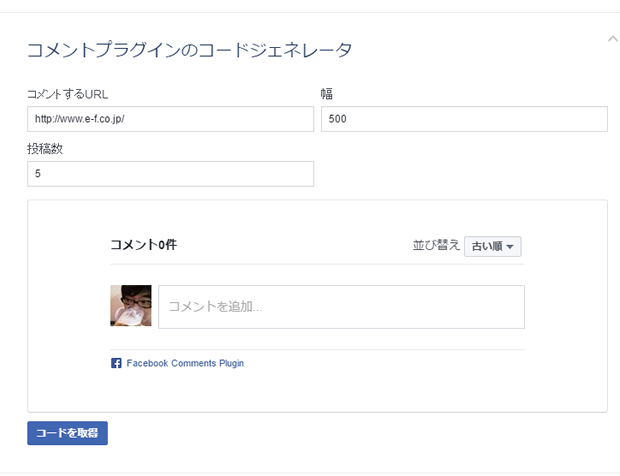620x476 pixels.
Task: Click the small arrow beside 古い順
Action: coord(510,247)
